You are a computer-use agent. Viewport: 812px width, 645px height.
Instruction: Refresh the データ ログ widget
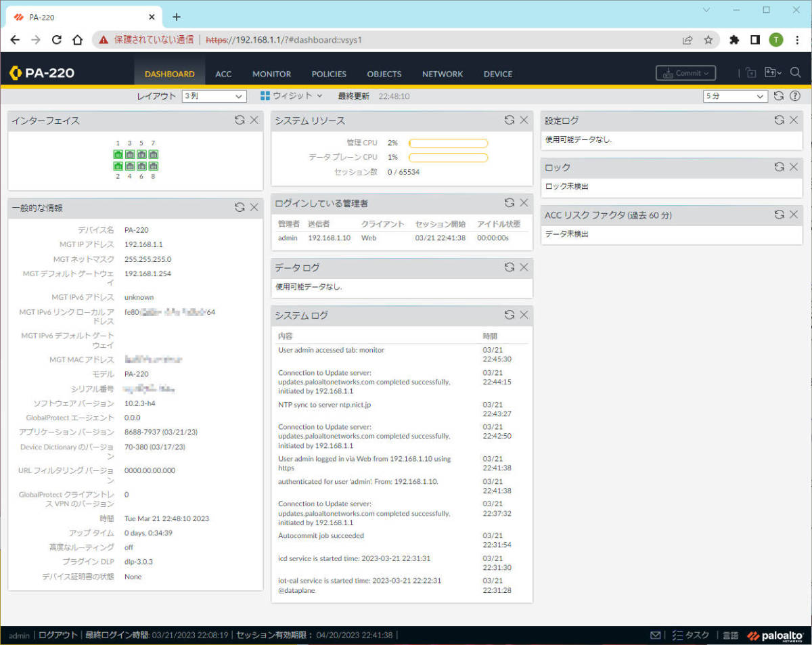pos(510,267)
